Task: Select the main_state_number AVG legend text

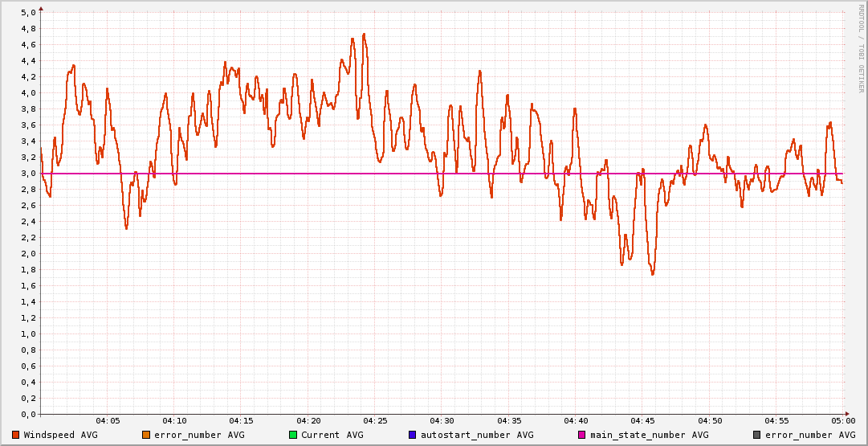Action: [650, 435]
